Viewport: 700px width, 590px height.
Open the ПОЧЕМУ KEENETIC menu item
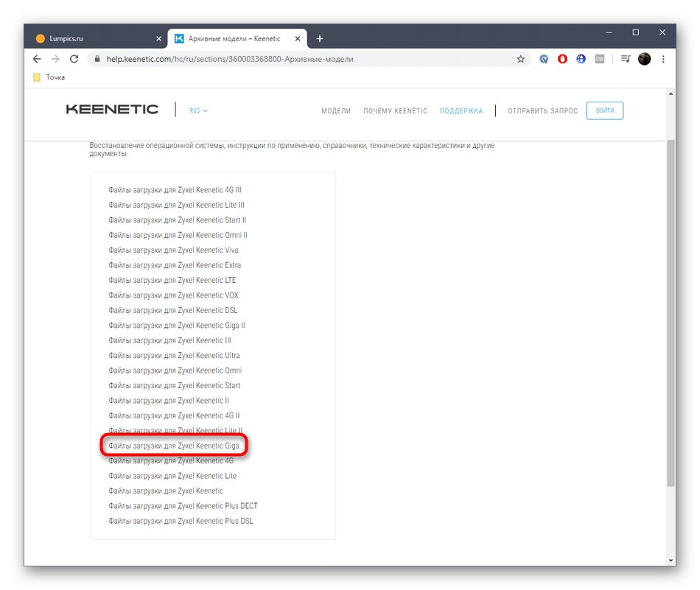tap(395, 110)
